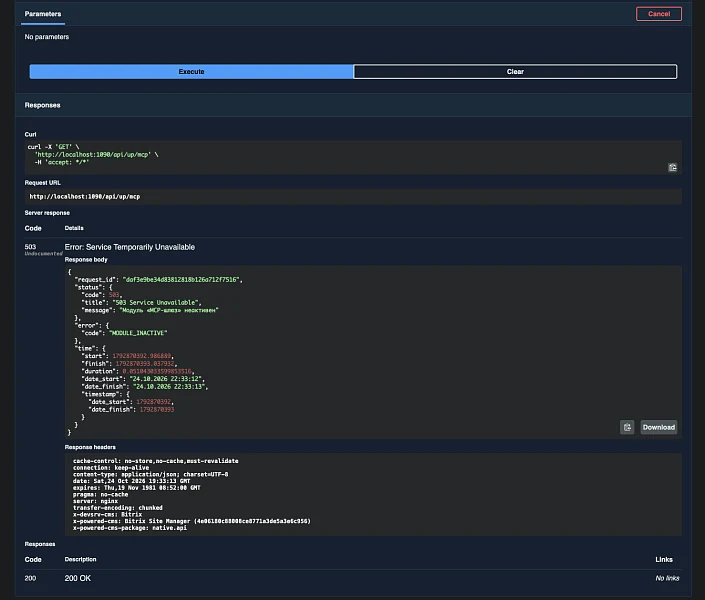Screen dimensions: 705x600
Task: Click the '200 OK' description
Action: [77, 578]
